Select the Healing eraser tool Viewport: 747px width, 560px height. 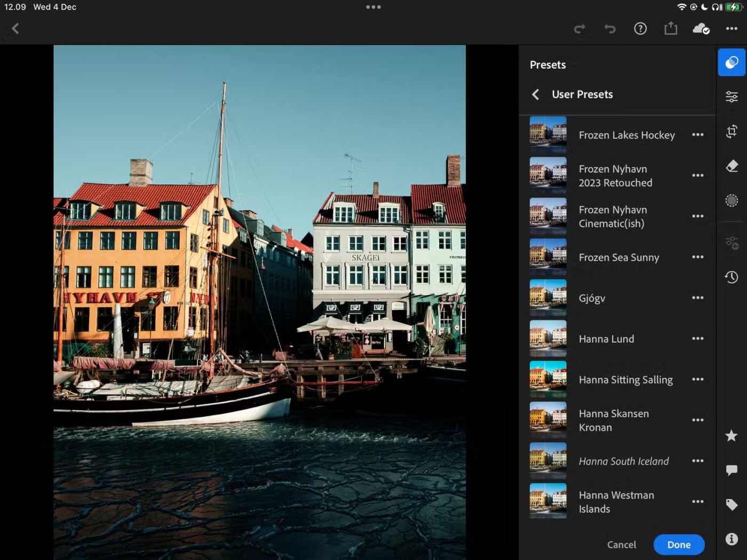point(732,166)
